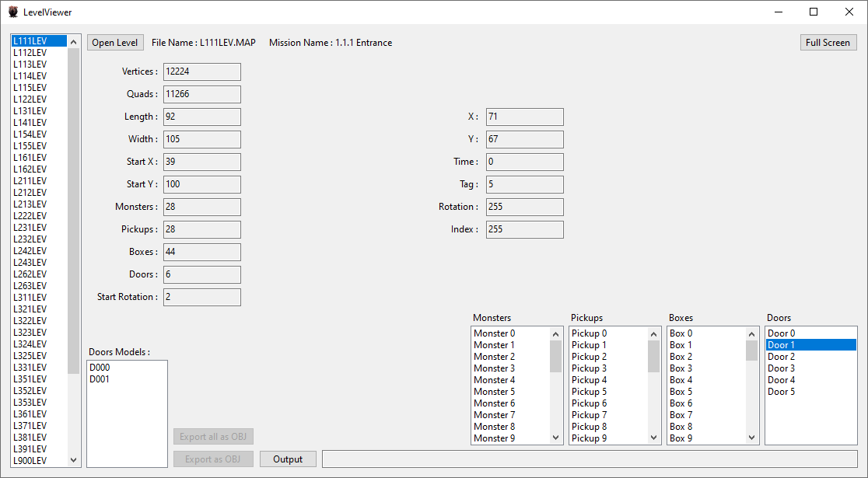
Task: Select Door 4 in Doors list
Action: coord(811,379)
